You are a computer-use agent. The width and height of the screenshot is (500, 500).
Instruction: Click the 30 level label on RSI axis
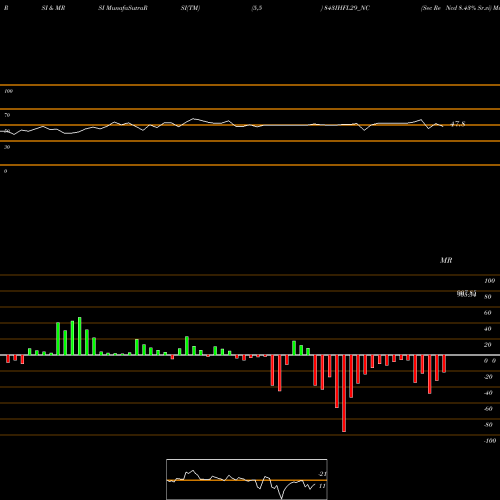pos(7,147)
